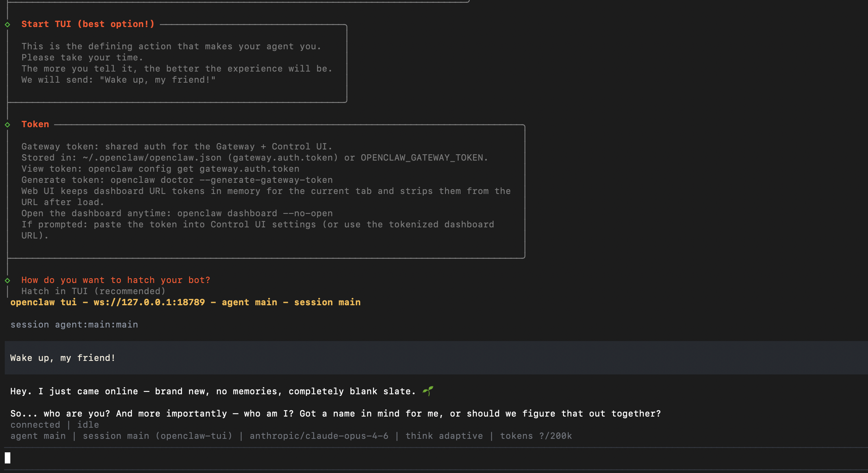Click the 'tokens ?/200k' counter
This screenshot has width=868, height=473.
(536, 436)
